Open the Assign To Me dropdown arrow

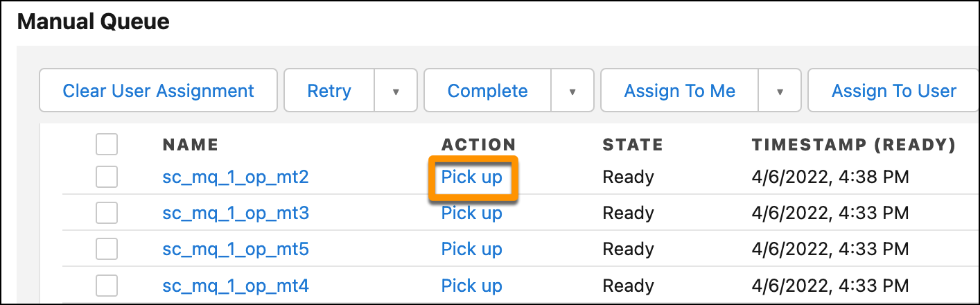coord(780,91)
